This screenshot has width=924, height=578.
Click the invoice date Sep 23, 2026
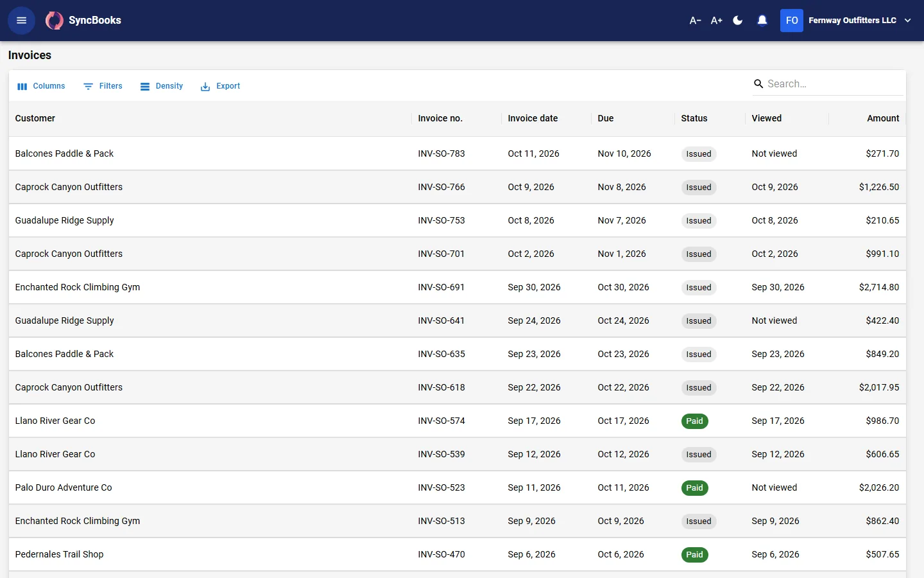(x=535, y=354)
